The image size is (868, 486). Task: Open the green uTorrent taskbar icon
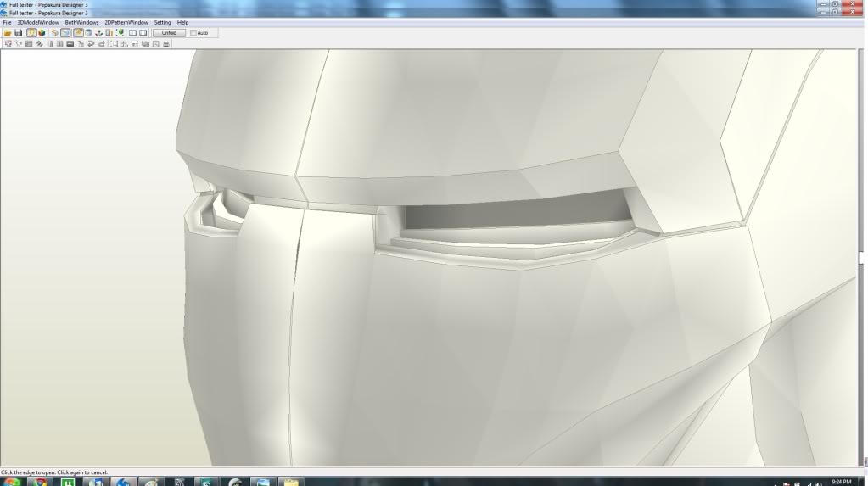click(x=68, y=482)
